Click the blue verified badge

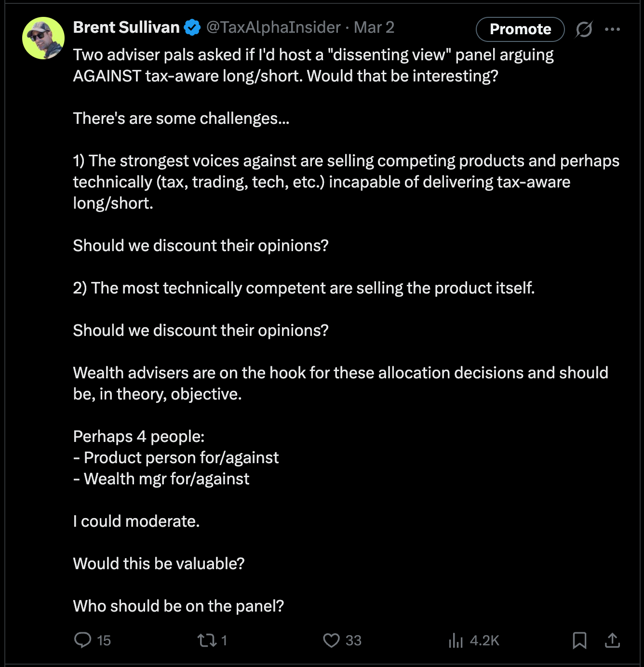coord(193,28)
